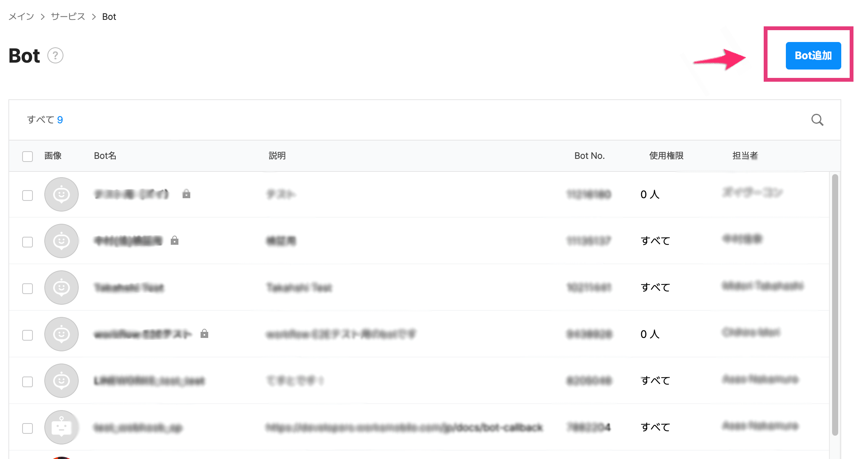Go to メイン in the breadcrumb

[x=21, y=17]
